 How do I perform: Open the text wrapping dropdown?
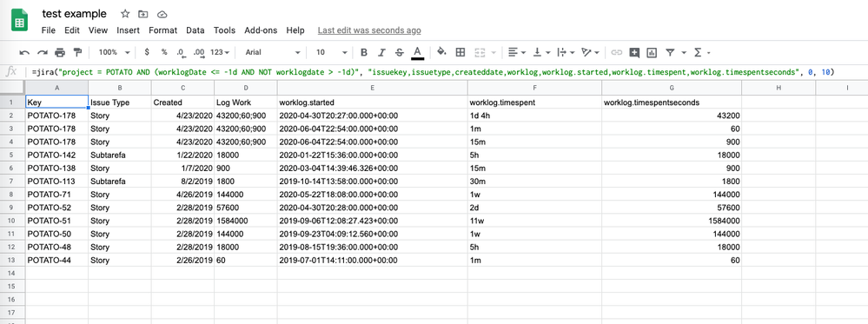(x=566, y=52)
